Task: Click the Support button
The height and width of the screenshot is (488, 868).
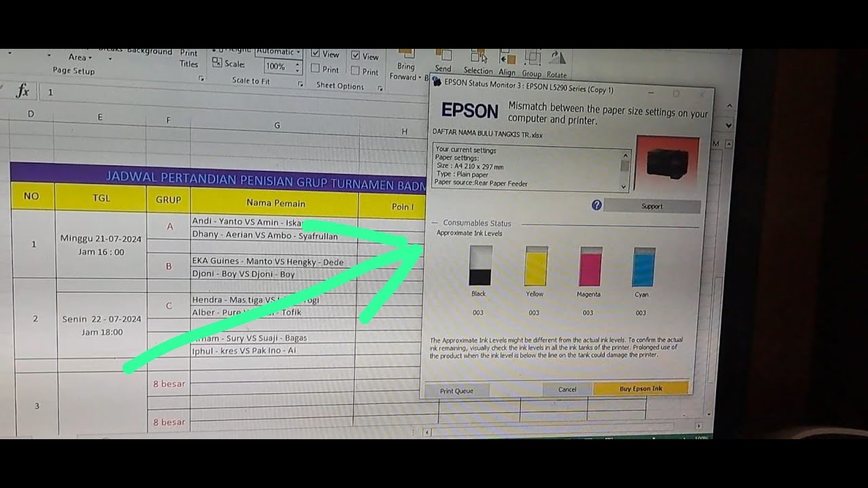Action: click(x=652, y=205)
